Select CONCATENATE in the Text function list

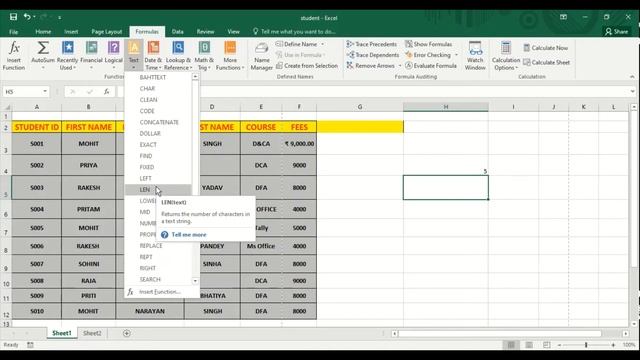(158, 122)
